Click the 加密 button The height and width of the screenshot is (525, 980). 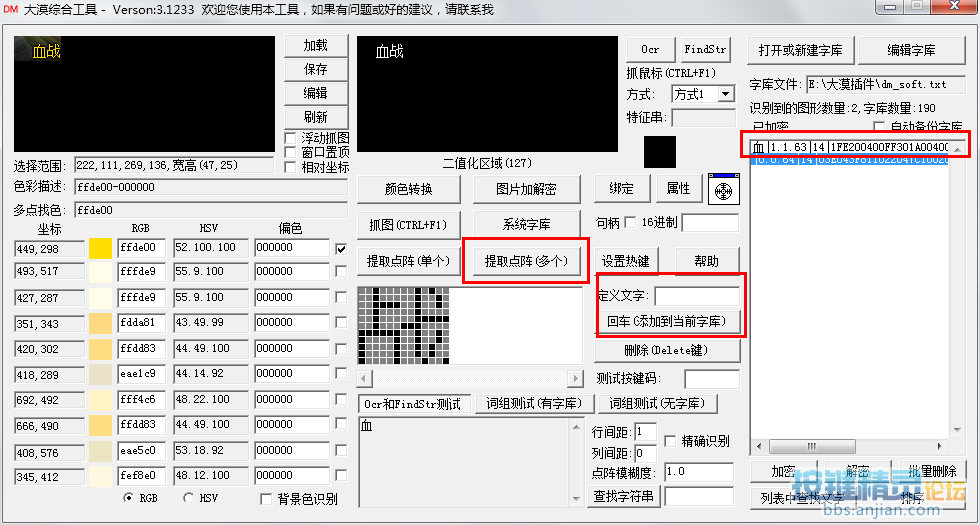pyautogui.click(x=783, y=471)
